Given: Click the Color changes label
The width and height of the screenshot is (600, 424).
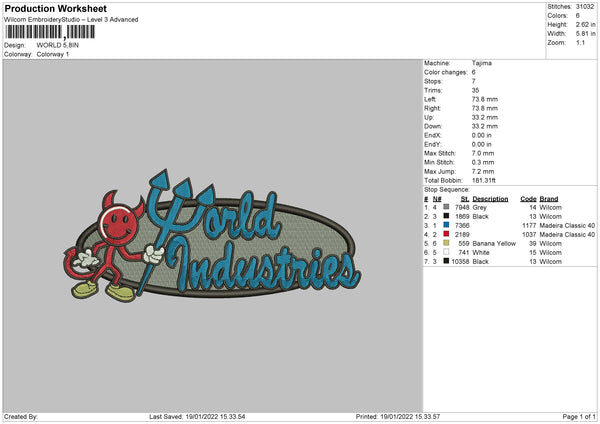Looking at the screenshot, I should point(446,72).
